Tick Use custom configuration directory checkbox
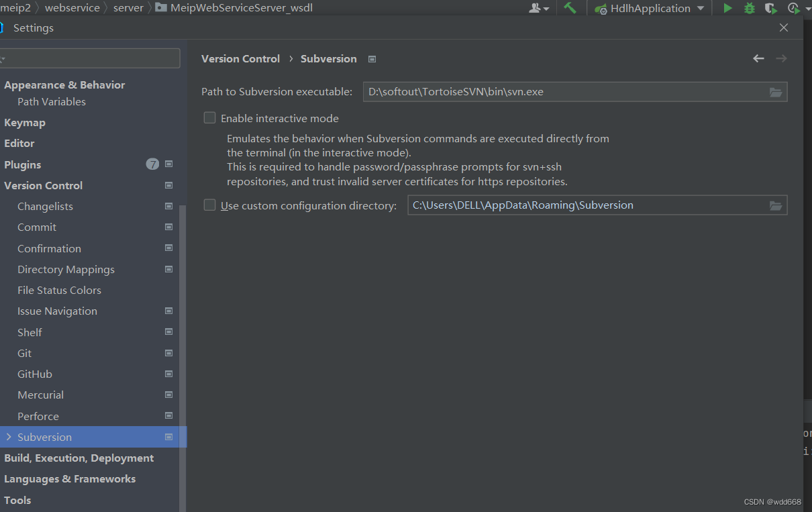Viewport: 812px width, 512px height. point(210,205)
